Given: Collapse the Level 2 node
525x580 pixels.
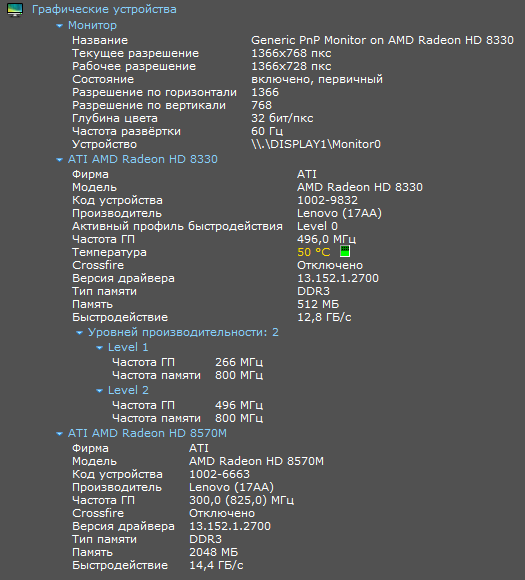Looking at the screenshot, I should pyautogui.click(x=99, y=391).
